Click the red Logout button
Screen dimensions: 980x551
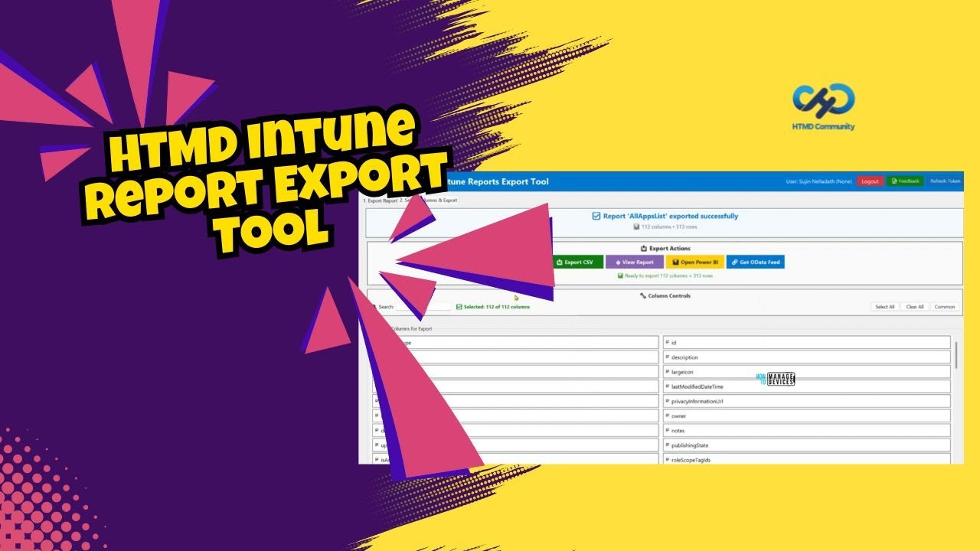click(870, 181)
